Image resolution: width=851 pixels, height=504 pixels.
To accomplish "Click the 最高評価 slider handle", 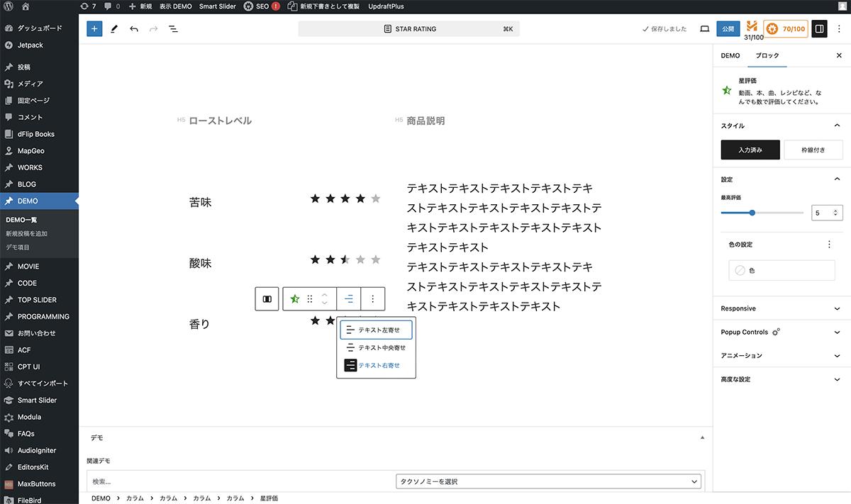I will click(752, 213).
